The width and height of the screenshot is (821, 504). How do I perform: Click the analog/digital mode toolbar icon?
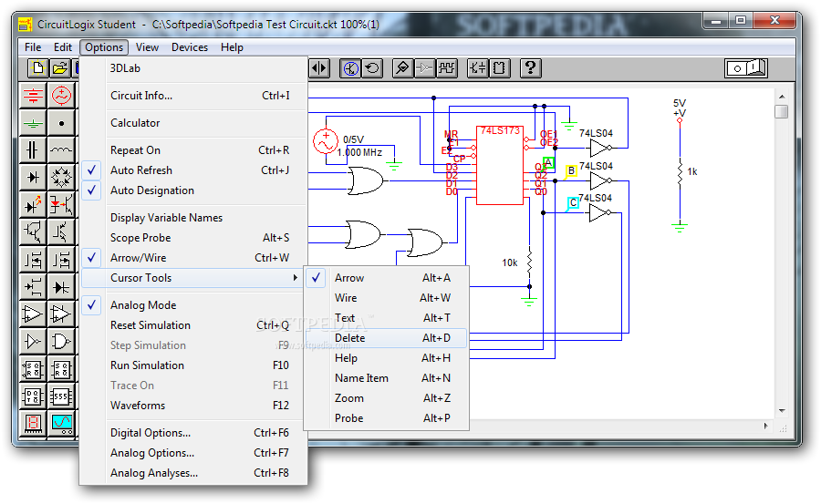tap(350, 68)
